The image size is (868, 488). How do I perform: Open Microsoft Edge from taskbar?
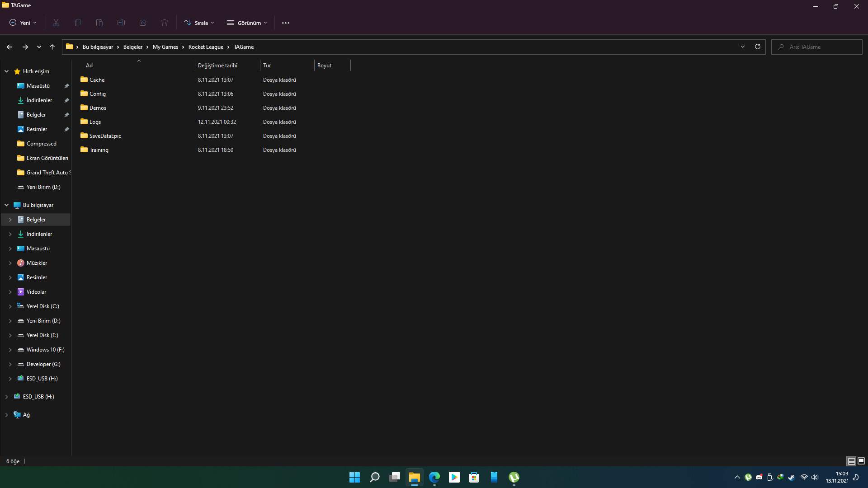click(434, 477)
